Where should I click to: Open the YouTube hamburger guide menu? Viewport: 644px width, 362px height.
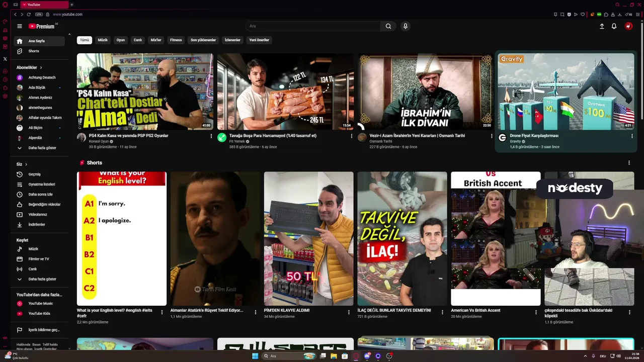20,26
